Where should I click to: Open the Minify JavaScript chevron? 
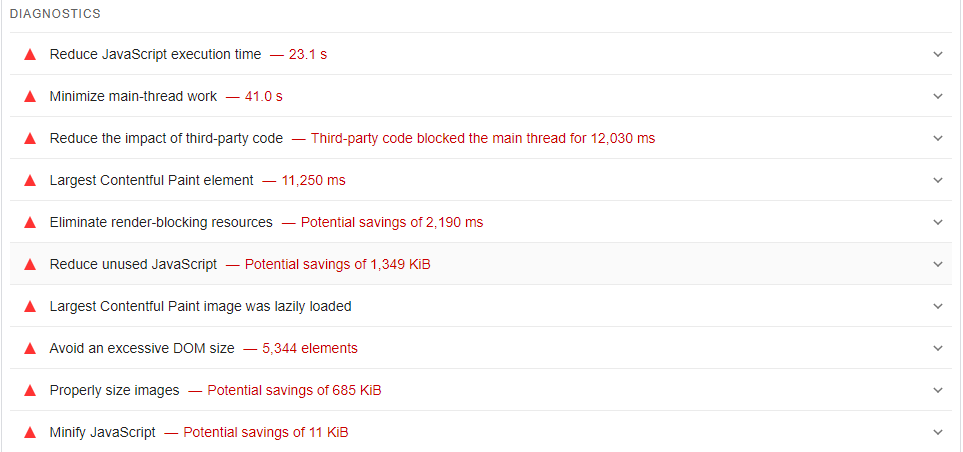(x=937, y=432)
